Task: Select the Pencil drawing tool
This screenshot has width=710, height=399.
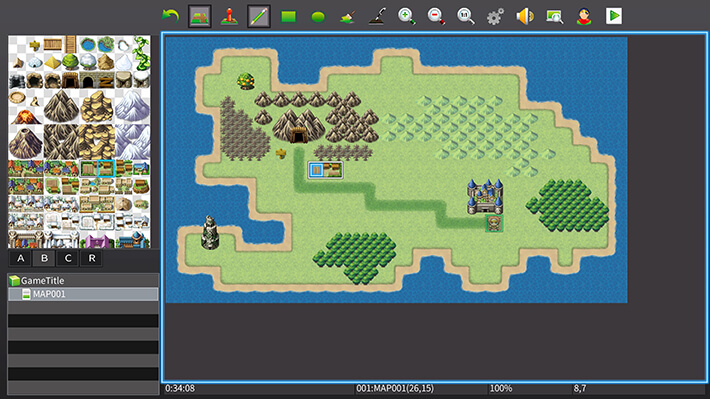Action: (x=259, y=16)
